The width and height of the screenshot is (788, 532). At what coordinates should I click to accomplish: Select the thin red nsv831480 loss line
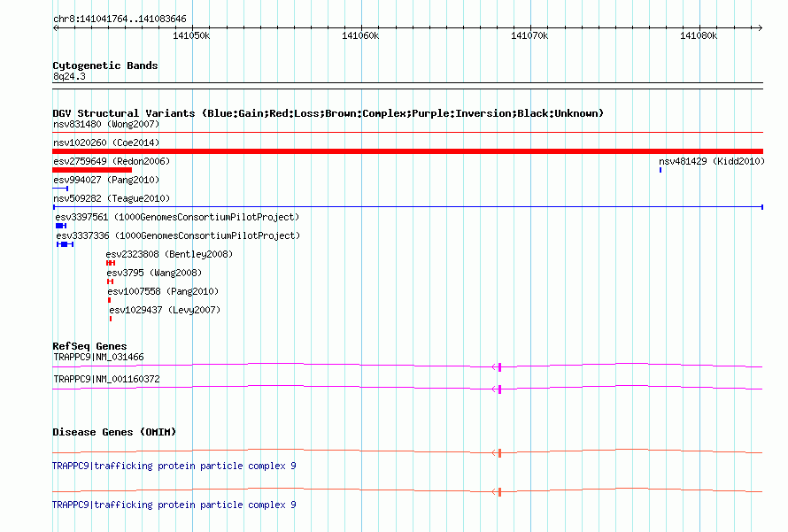tap(407, 133)
